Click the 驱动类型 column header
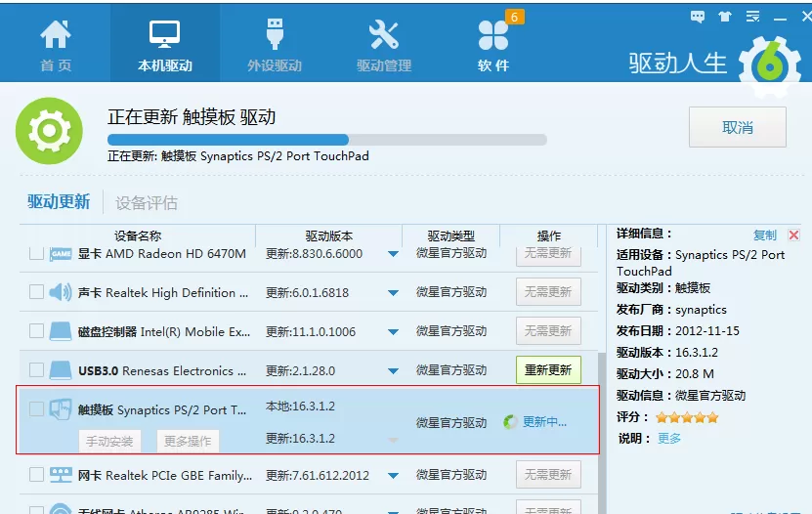This screenshot has width=812, height=514. 451,236
